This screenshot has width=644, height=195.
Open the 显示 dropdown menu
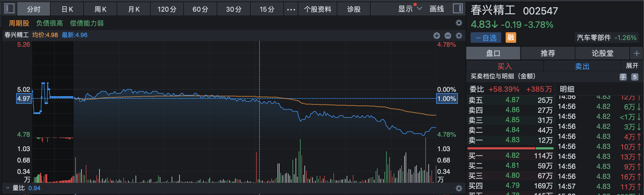coord(410,9)
